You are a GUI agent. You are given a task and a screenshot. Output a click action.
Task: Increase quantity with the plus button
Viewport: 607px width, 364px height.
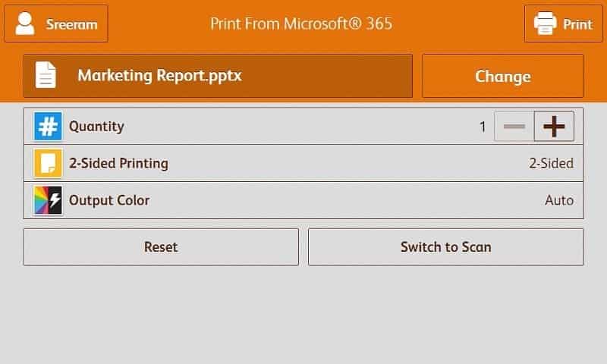[x=554, y=127]
